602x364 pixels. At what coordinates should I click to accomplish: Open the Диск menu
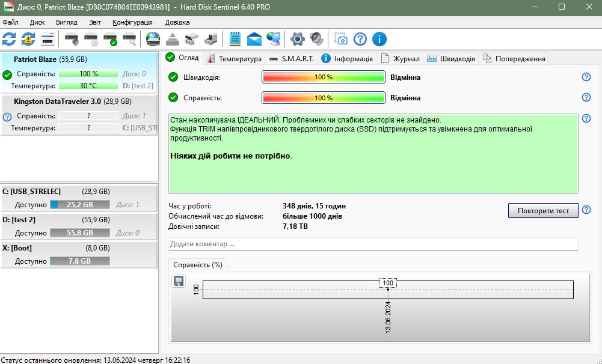(37, 22)
